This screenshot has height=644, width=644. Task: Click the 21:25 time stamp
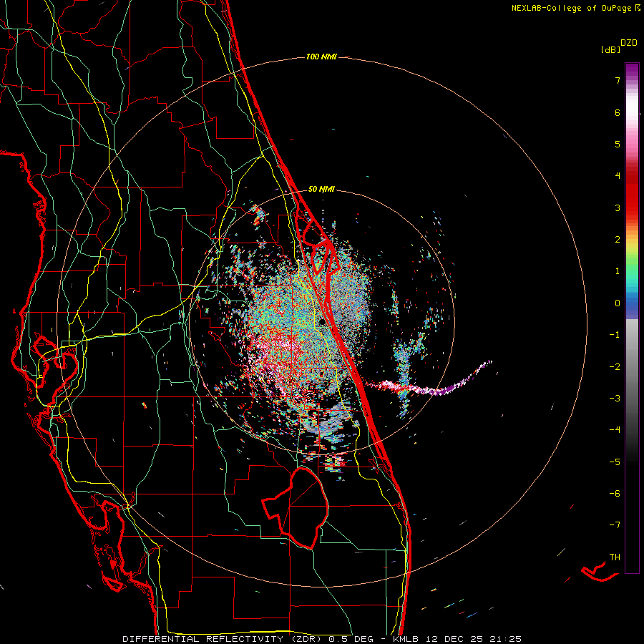tap(504, 639)
